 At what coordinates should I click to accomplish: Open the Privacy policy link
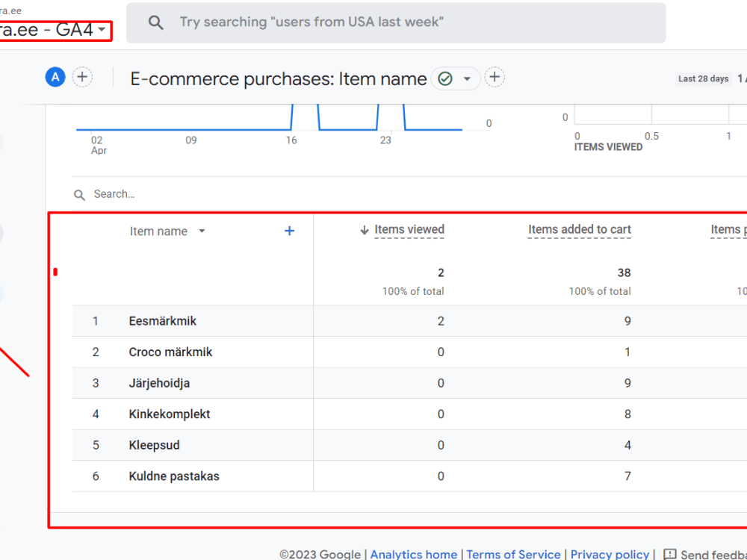click(x=610, y=555)
